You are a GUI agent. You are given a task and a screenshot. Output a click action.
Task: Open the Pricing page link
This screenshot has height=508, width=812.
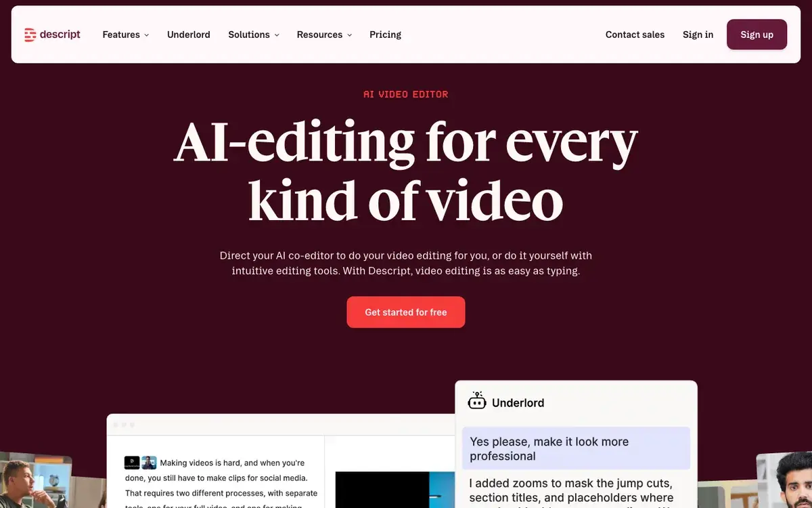pyautogui.click(x=385, y=35)
